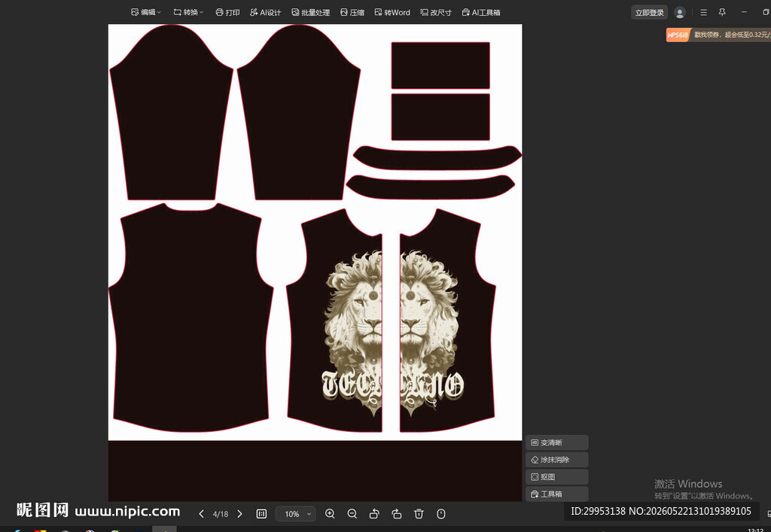771x532 pixels.
Task: Click the 抠图 (cutout) button
Action: point(556,477)
